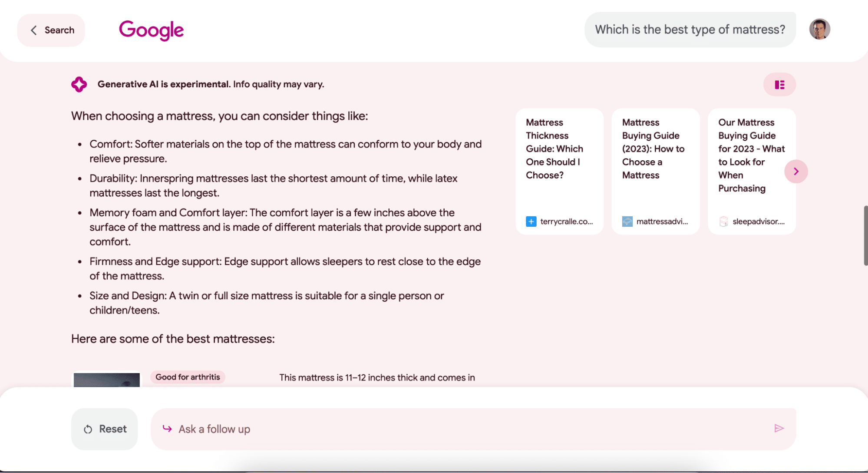
Task: Open Our Mattress Buying Guide card
Action: (x=748, y=171)
